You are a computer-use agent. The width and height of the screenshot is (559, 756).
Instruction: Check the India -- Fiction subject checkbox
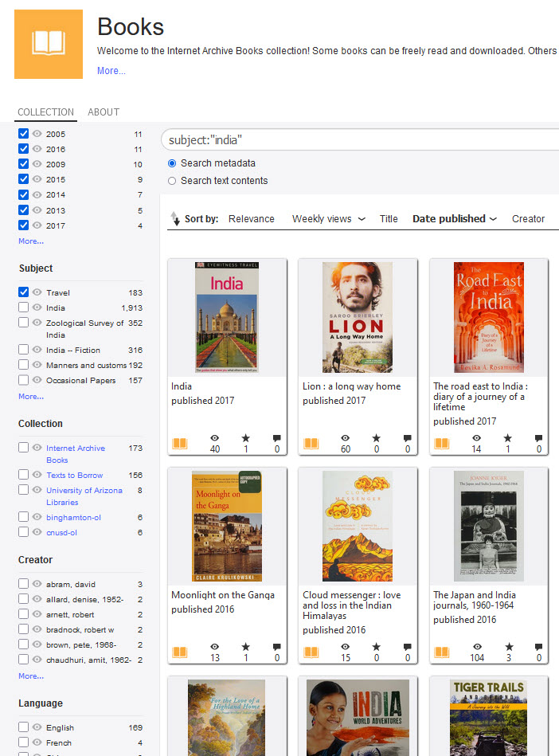(x=23, y=349)
